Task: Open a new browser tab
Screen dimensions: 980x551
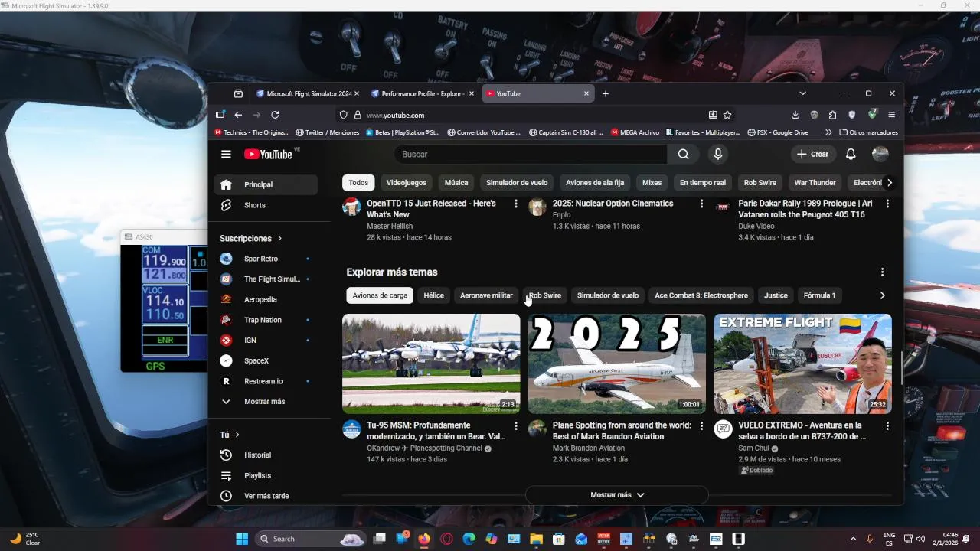Action: (x=606, y=93)
